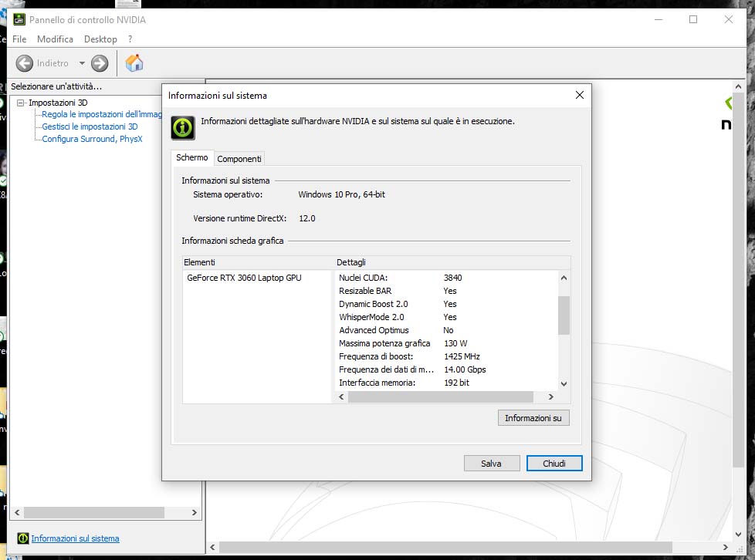Collapse the Impostazioni 3D tree node

(x=20, y=103)
